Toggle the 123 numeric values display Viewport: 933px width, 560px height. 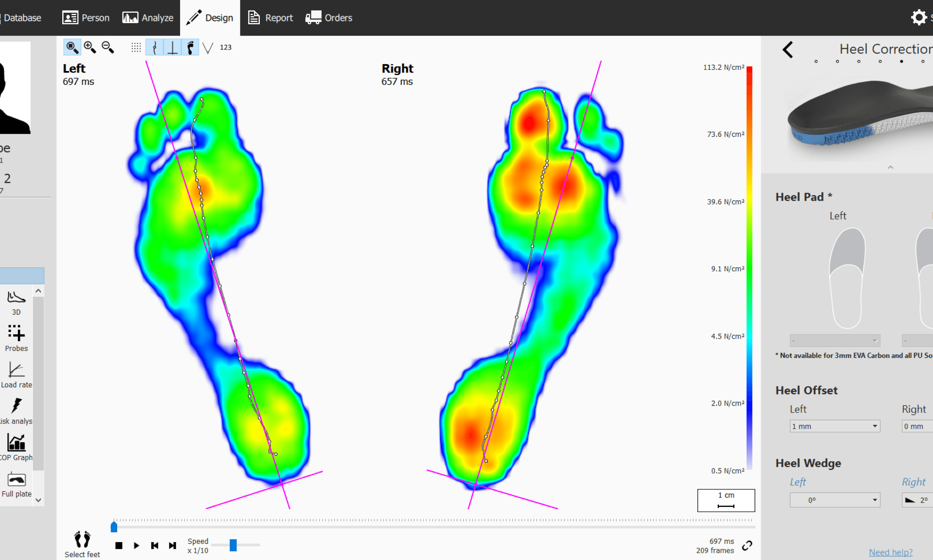tap(225, 48)
